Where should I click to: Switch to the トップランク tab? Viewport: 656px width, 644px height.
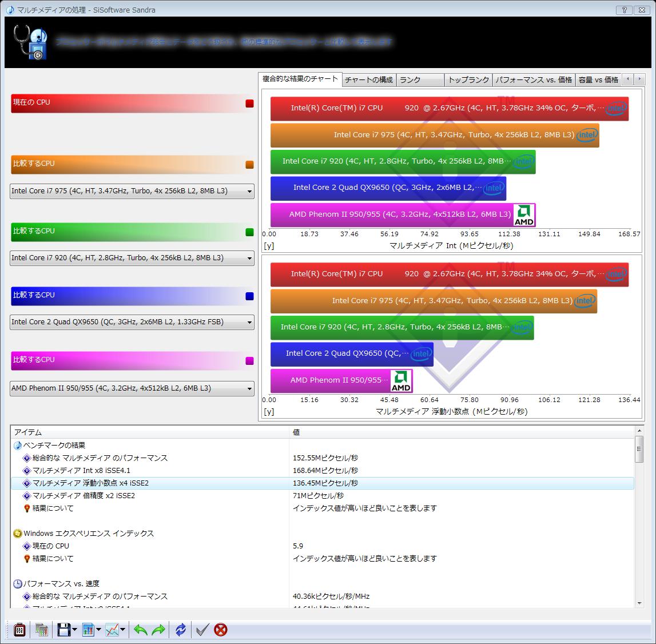tap(468, 79)
